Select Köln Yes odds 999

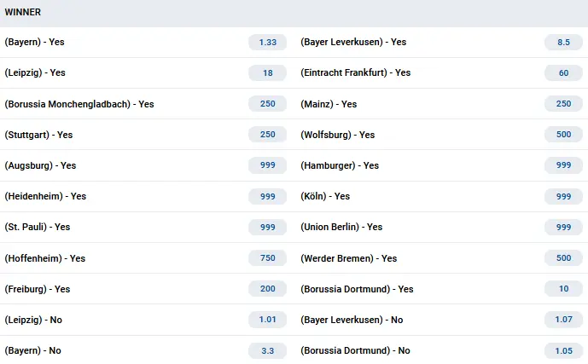point(563,197)
